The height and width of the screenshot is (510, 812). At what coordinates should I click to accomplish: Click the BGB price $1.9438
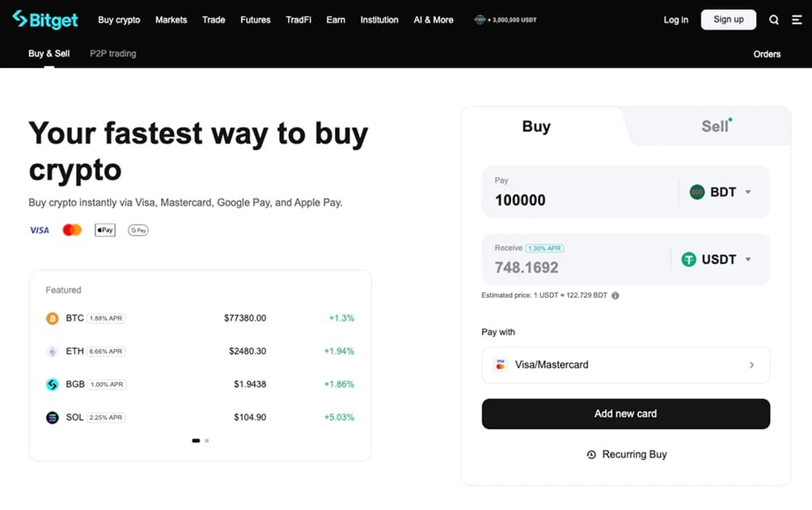pos(250,385)
